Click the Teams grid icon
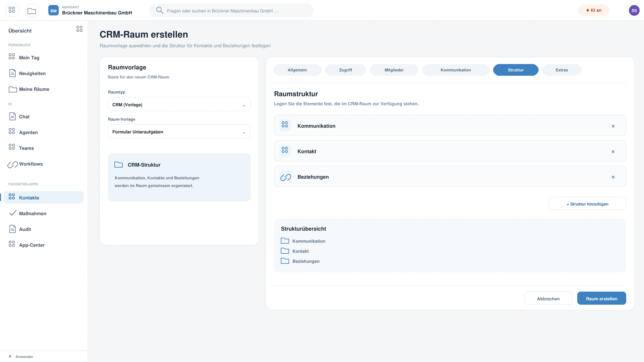 (x=12, y=147)
